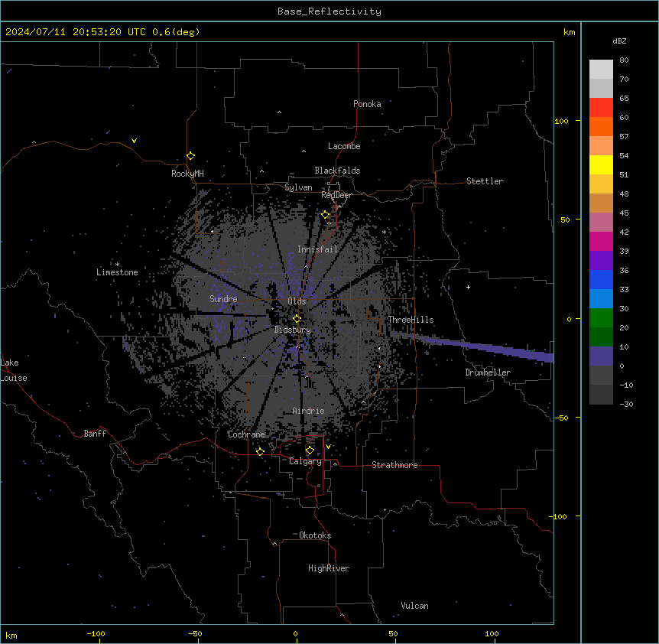The height and width of the screenshot is (644, 659).
Task: Select the Drumheller label
Action: (488, 372)
